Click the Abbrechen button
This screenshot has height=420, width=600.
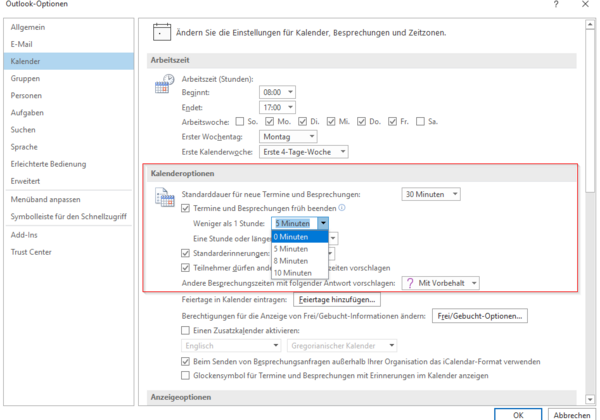point(572,415)
